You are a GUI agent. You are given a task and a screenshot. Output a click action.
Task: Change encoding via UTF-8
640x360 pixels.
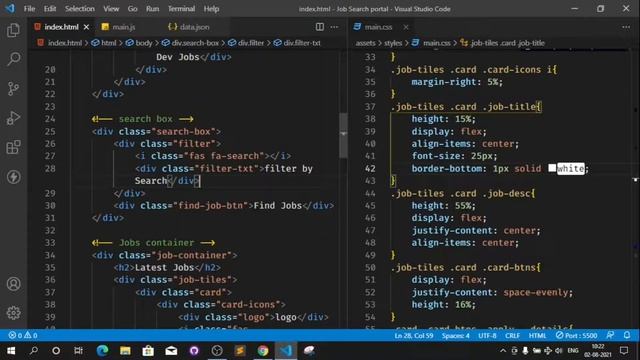pos(487,336)
